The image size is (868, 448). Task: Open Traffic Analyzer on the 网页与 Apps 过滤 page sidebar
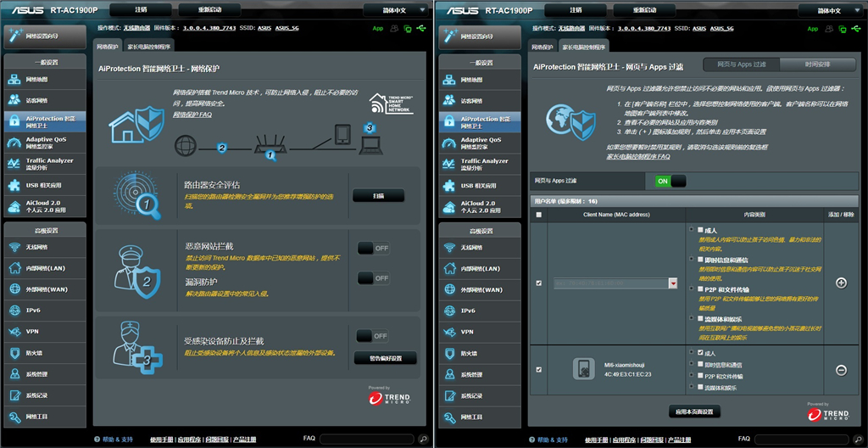[x=480, y=164]
